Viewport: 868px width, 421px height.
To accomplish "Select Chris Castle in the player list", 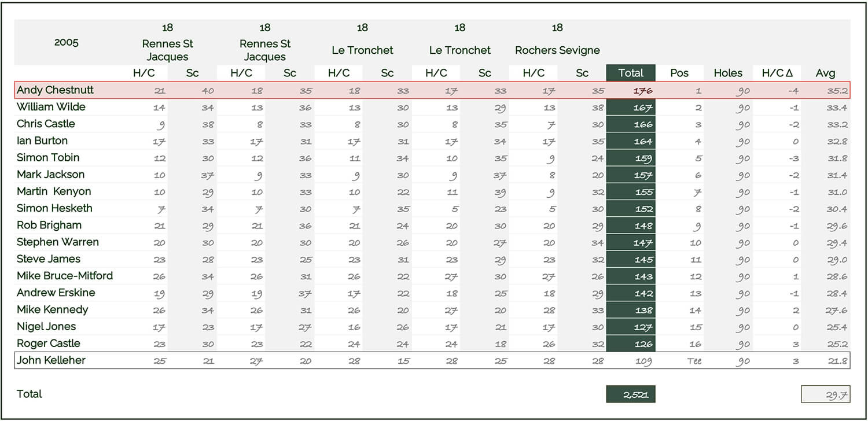I will (46, 124).
